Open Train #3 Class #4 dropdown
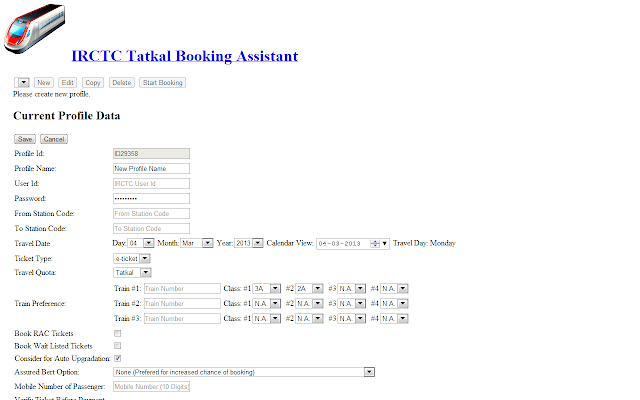This screenshot has width=640, height=400. [x=394, y=318]
